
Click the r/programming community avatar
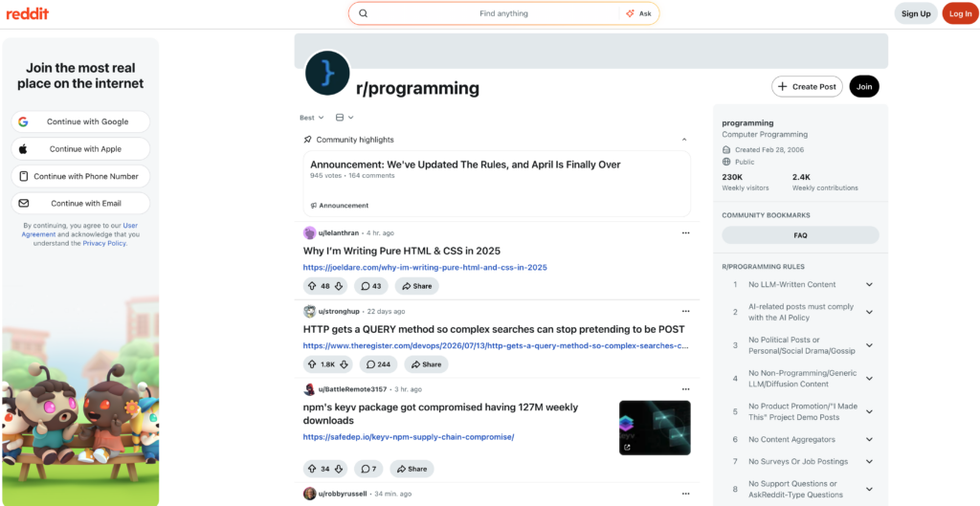point(327,73)
